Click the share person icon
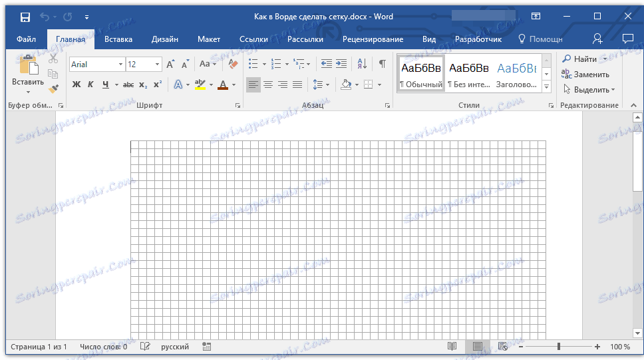 tap(597, 39)
